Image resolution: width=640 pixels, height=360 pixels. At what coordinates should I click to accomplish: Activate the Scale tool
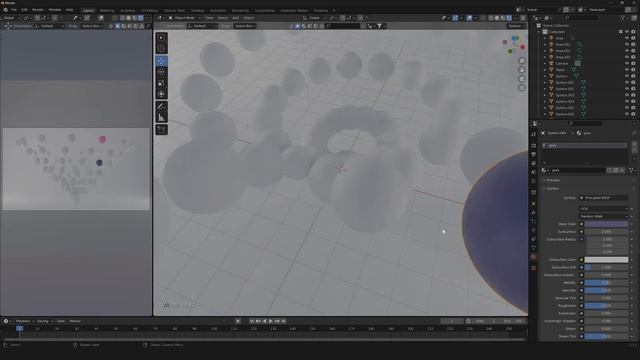click(x=162, y=83)
